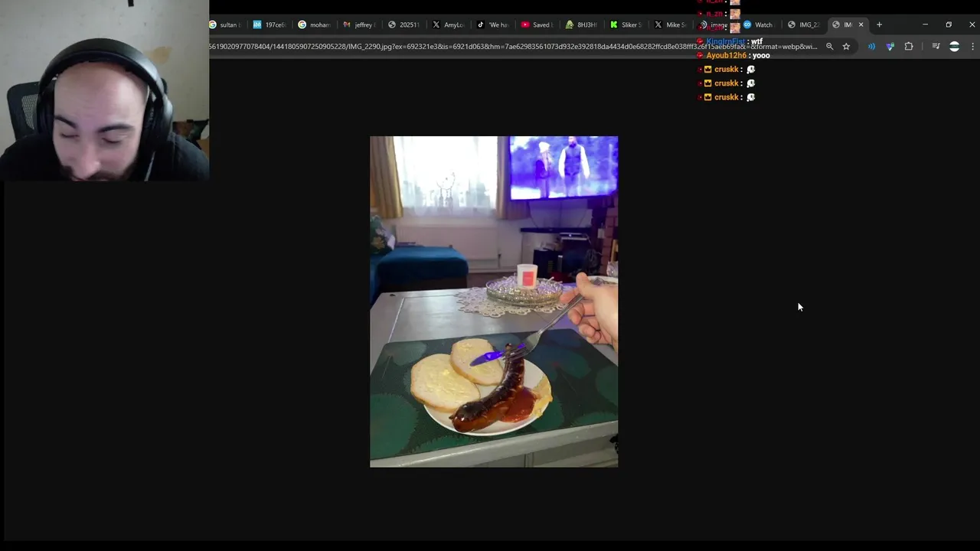
Task: Select the 'IMG_22' tab next to Watch
Action: pos(805,24)
